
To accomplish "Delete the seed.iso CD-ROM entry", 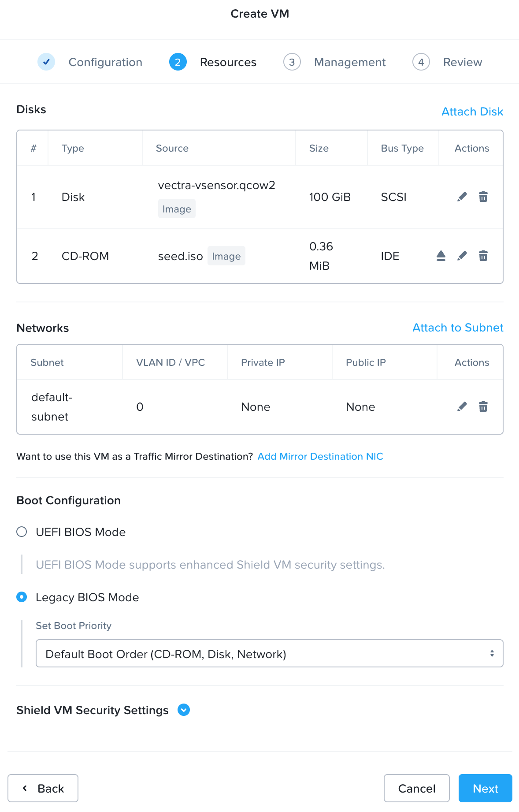I will 483,256.
